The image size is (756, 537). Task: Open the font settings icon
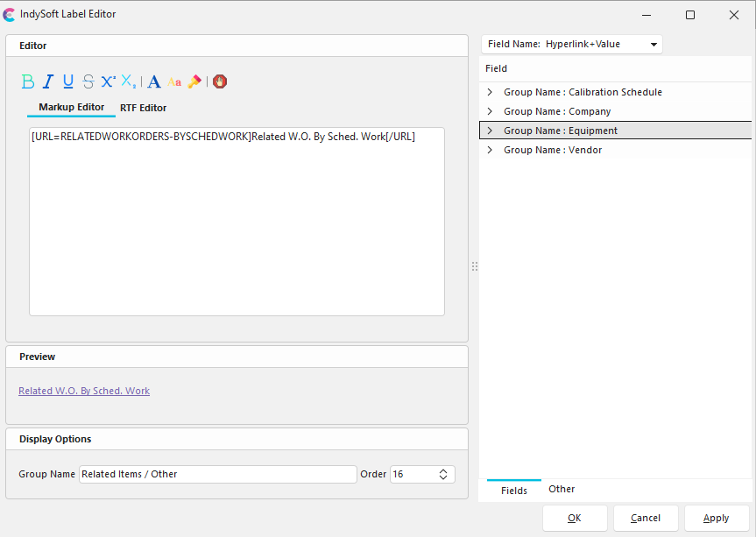[x=154, y=81]
